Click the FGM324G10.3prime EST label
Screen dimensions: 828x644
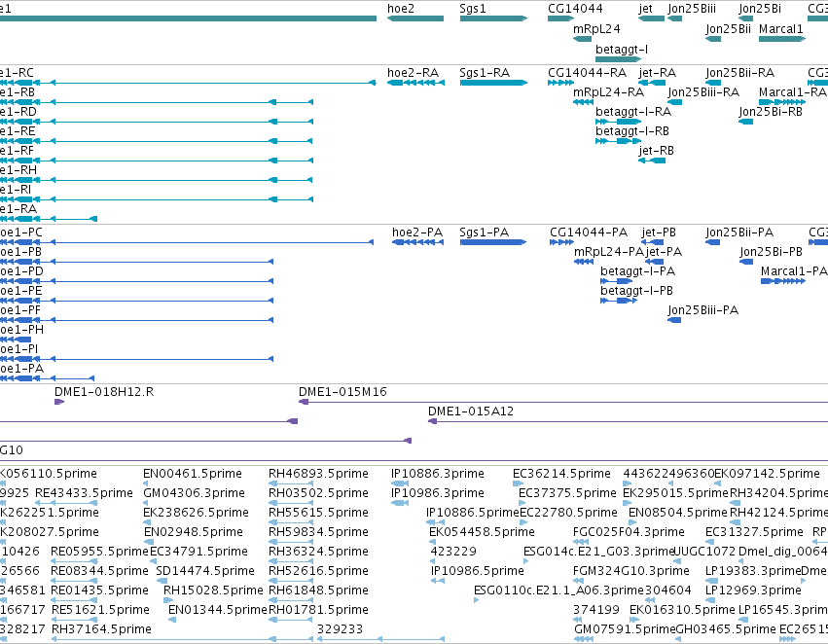631,571
